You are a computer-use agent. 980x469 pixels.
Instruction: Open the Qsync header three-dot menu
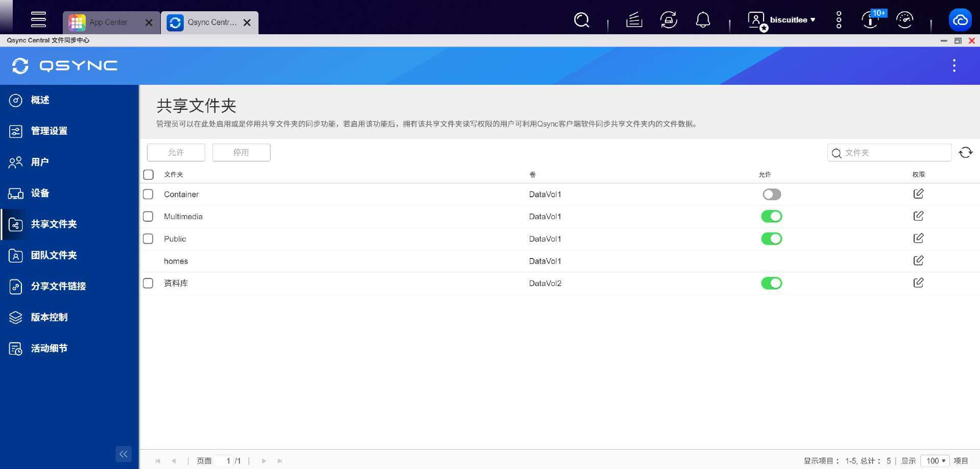954,65
